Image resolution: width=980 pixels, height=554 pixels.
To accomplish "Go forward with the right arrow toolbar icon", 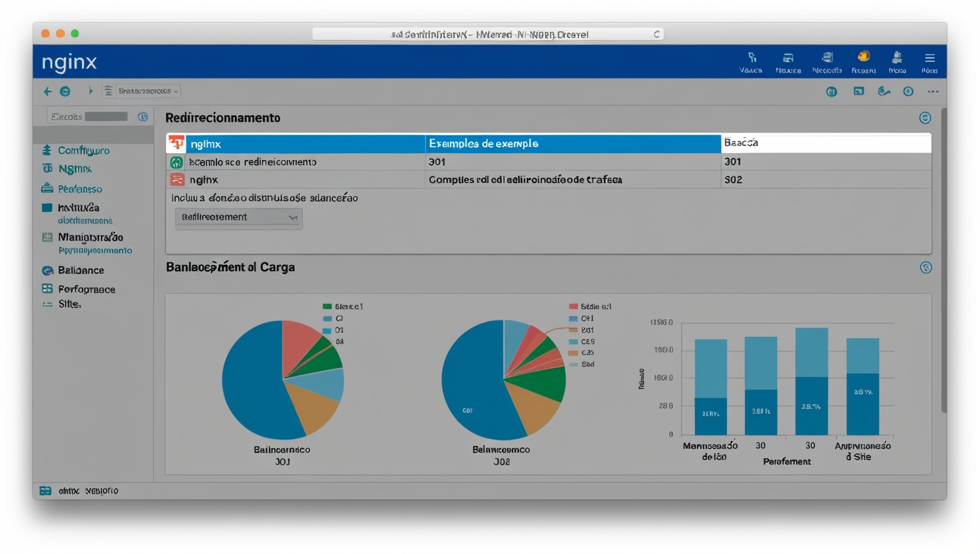I will click(x=91, y=91).
